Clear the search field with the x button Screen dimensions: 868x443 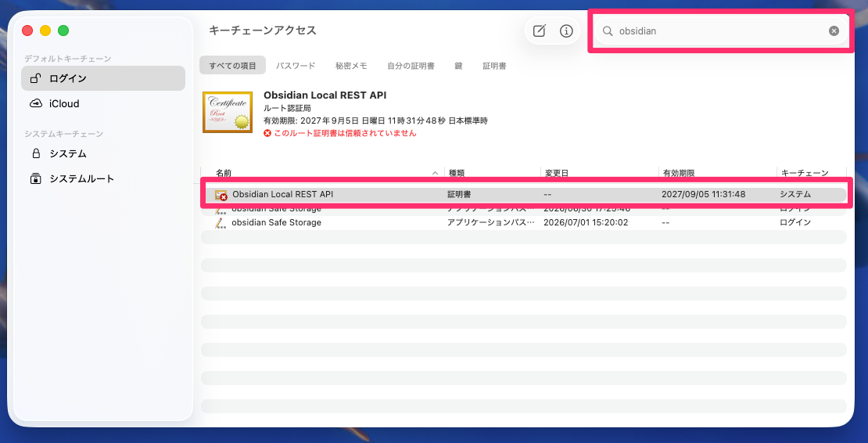(834, 31)
